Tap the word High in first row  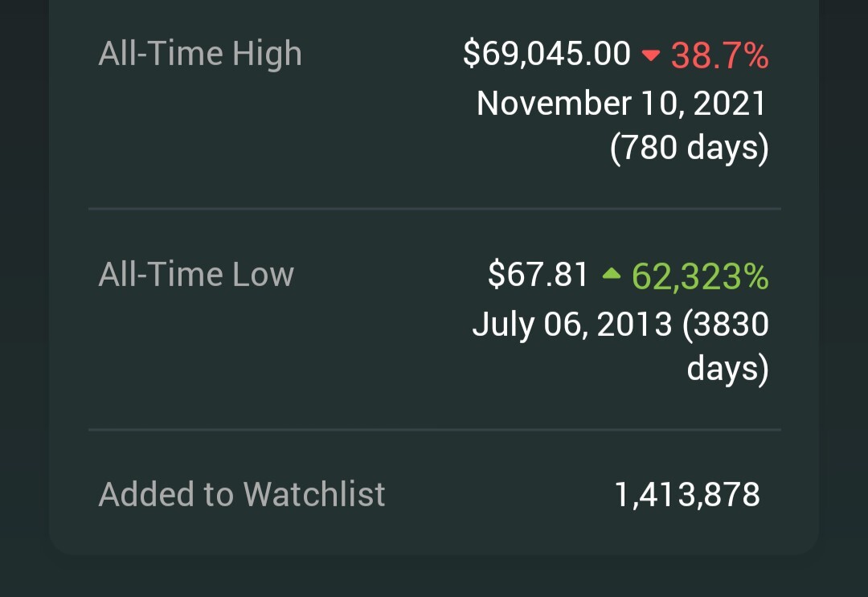point(267,55)
